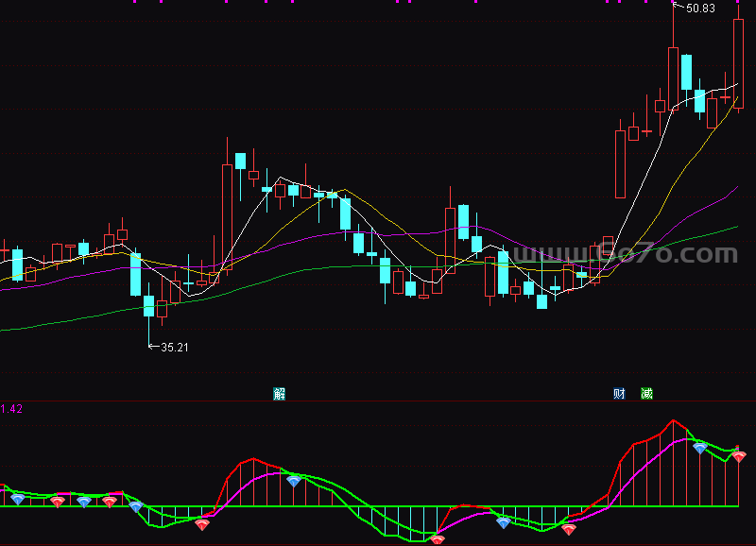Viewport: 756px width, 546px height.
Task: Click the 35.21 low price label
Action: 175,348
